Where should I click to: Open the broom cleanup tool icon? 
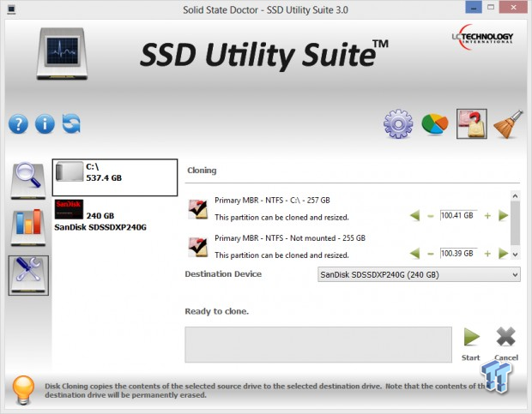(508, 124)
